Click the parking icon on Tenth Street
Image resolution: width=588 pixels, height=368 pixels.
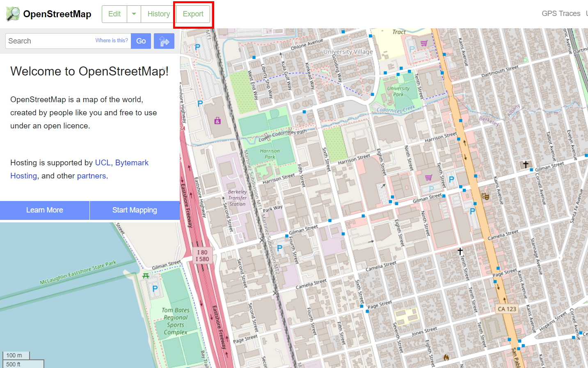[x=451, y=179]
